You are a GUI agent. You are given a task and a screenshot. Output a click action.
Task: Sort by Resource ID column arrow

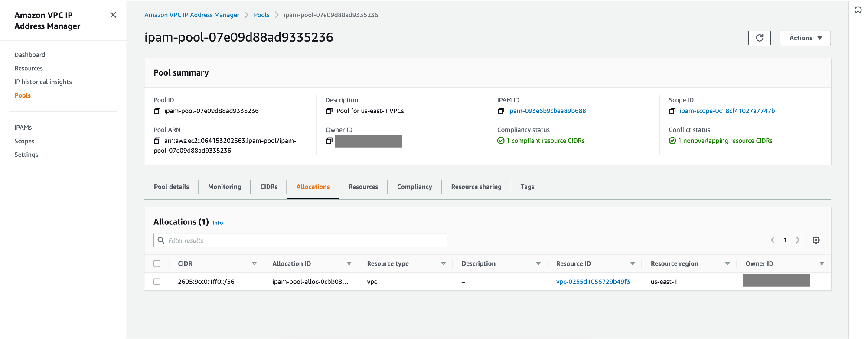633,264
